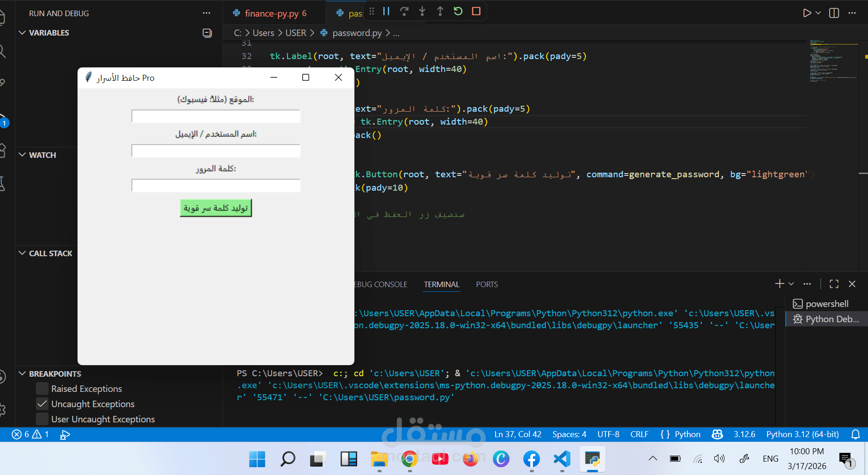Open File Explorer from taskbar

379,459
